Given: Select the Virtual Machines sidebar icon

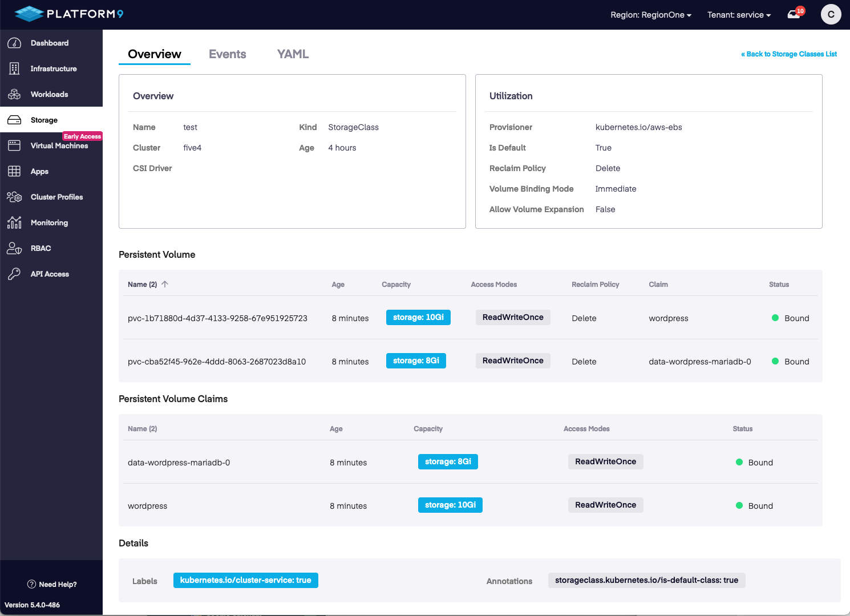Looking at the screenshot, I should pyautogui.click(x=14, y=146).
